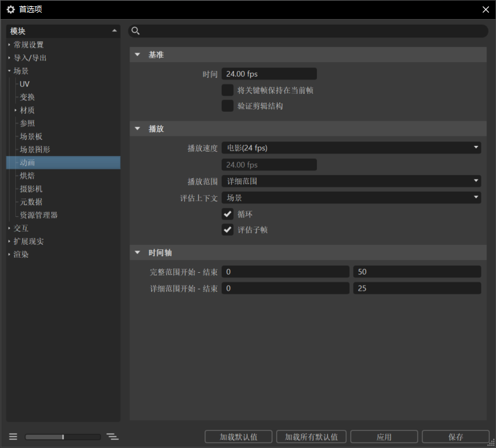Click the 加载所有默认值 button

pyautogui.click(x=311, y=437)
